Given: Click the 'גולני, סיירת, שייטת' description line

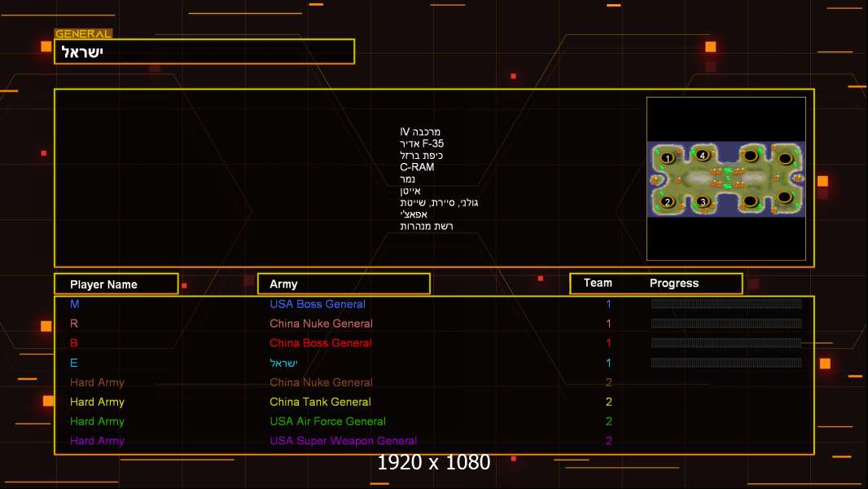Looking at the screenshot, I should click(x=439, y=203).
